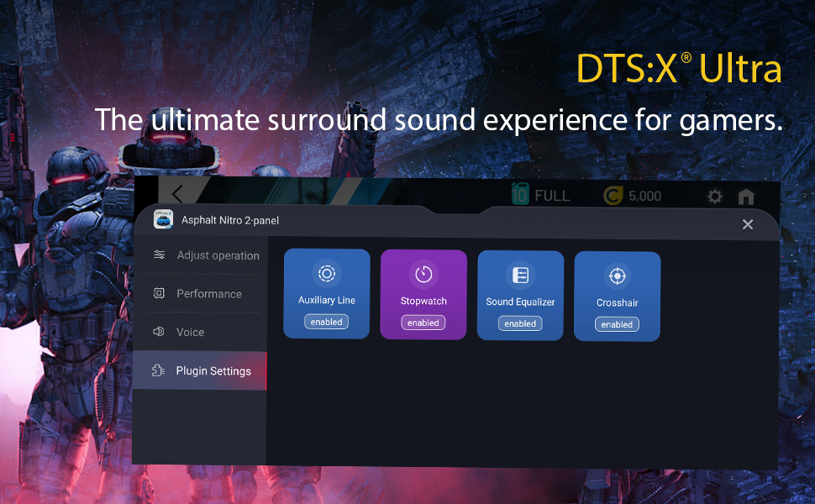Toggle the Auxiliary Line enabled button
The height and width of the screenshot is (504, 815).
326,322
